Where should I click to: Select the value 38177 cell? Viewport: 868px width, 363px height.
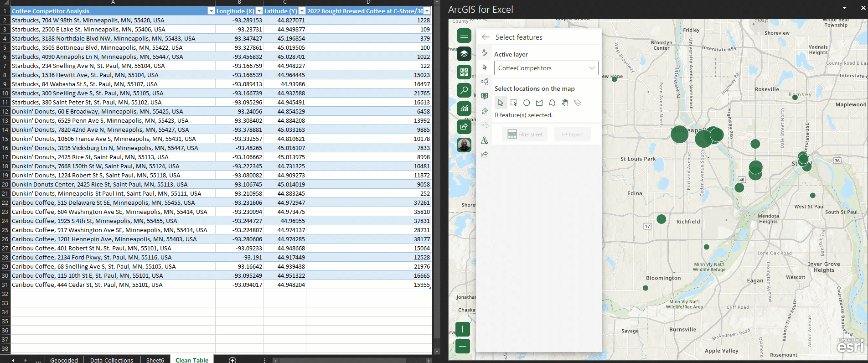coord(369,239)
